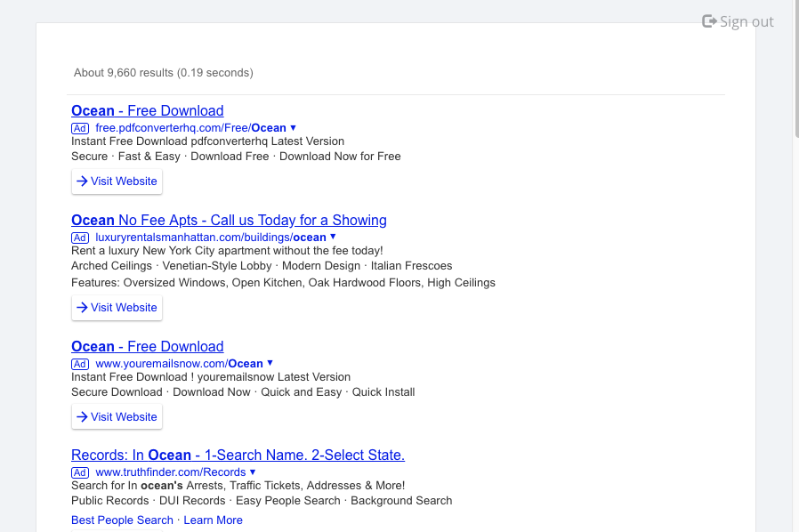Viewport: 799px width, 532px height.
Task: Open the Learn More sitelink
Action: [x=213, y=520]
